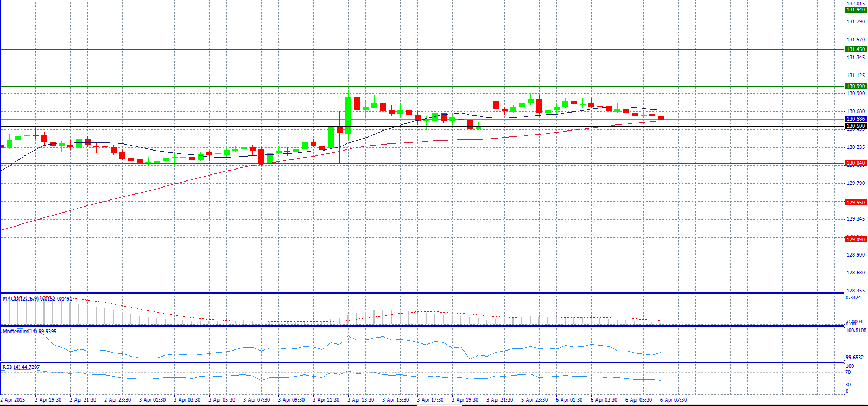
Task: Click the 6 Apr 07:30 time label
Action: pos(674,400)
